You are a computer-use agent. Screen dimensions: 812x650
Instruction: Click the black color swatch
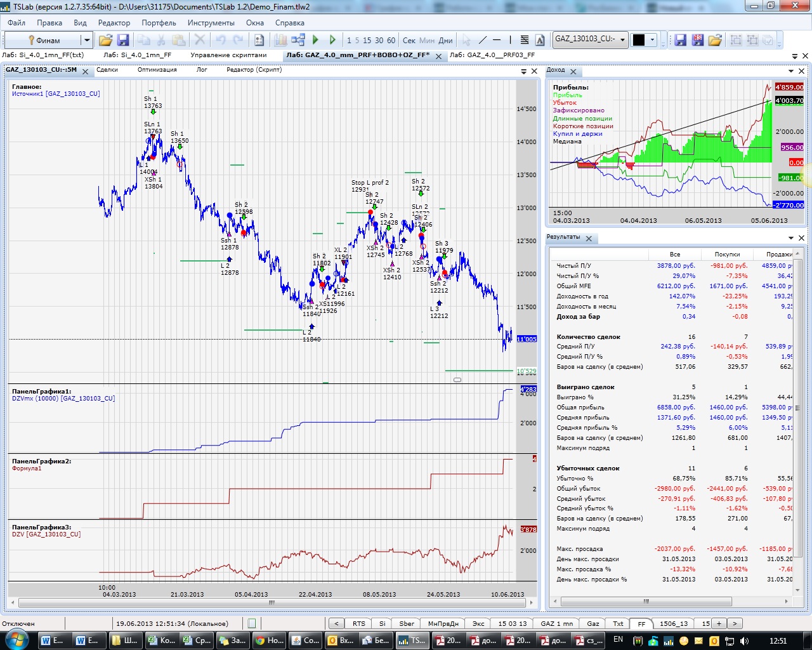point(639,40)
